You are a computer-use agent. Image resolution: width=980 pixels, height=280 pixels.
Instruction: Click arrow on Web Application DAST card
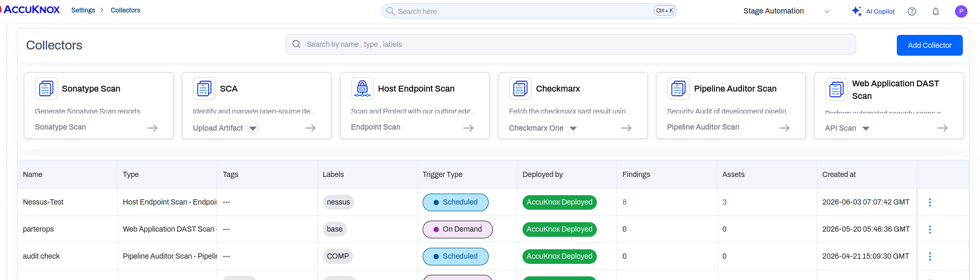[x=943, y=128]
